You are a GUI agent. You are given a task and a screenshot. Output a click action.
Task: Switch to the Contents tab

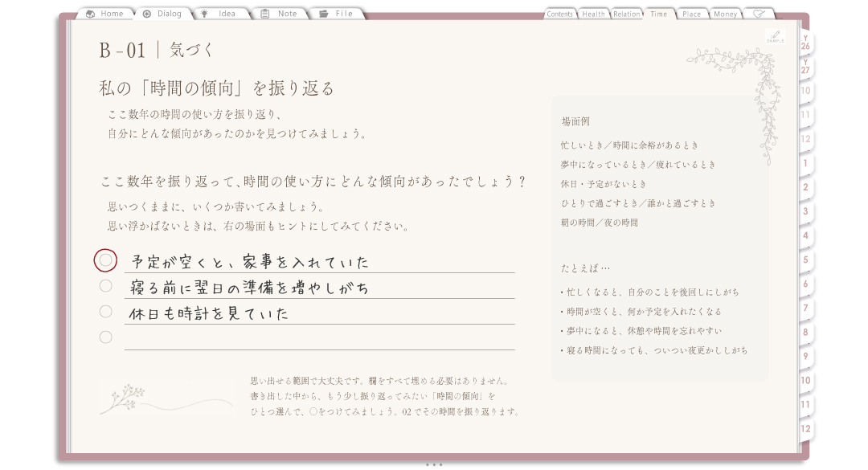click(x=559, y=14)
